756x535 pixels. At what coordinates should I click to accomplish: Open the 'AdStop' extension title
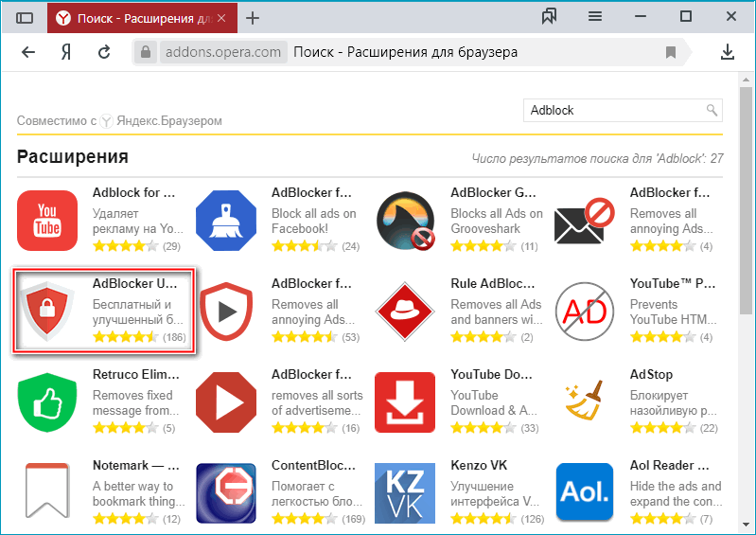point(651,374)
